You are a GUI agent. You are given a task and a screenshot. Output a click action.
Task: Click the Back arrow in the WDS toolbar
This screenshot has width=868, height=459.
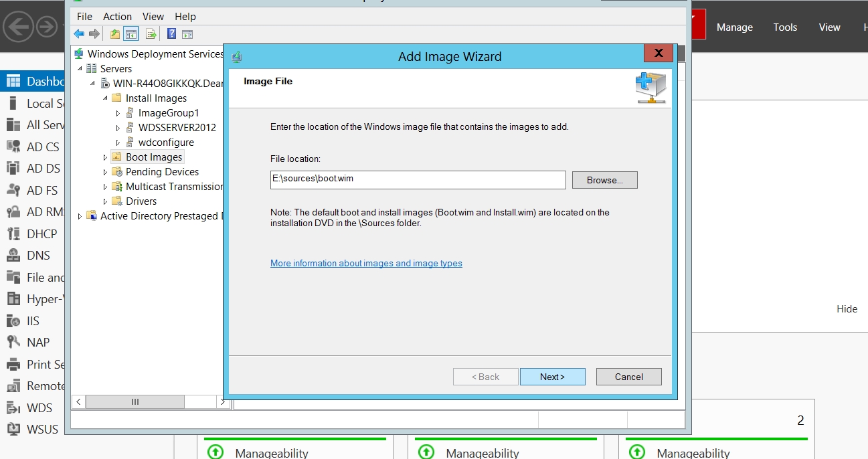pos(79,34)
